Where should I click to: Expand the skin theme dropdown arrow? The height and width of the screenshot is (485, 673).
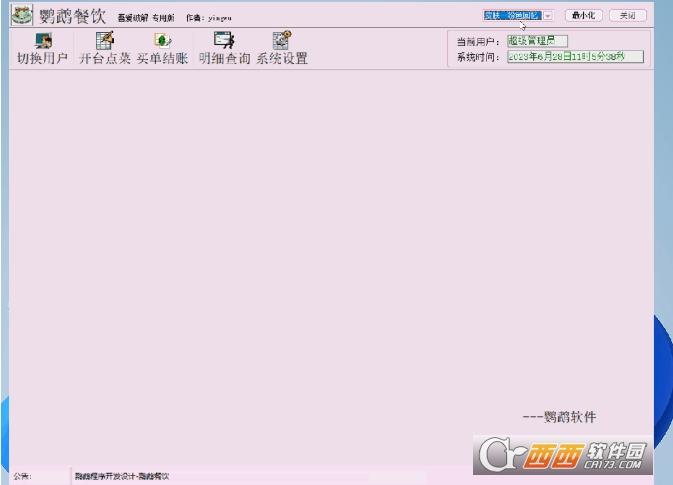[x=548, y=16]
